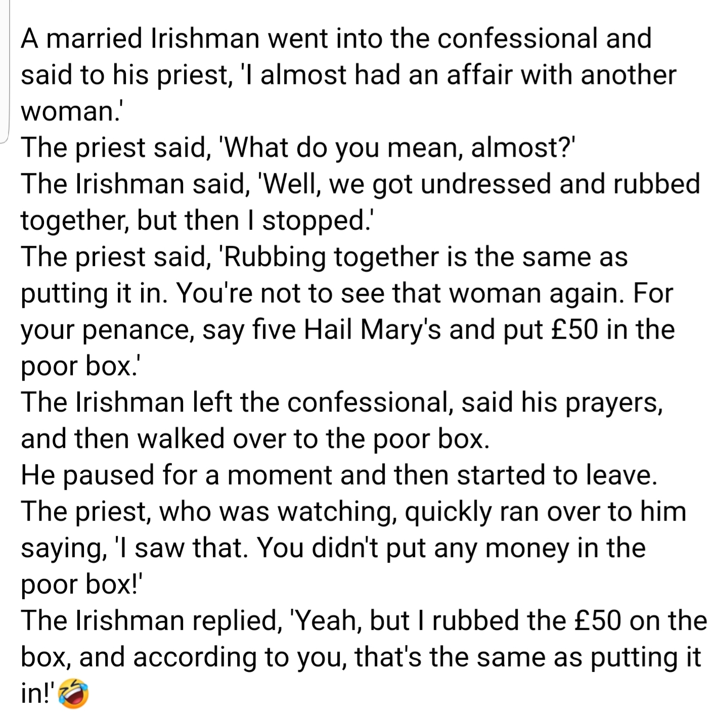Click the text 'together, but then I stopped.'

click(x=196, y=221)
